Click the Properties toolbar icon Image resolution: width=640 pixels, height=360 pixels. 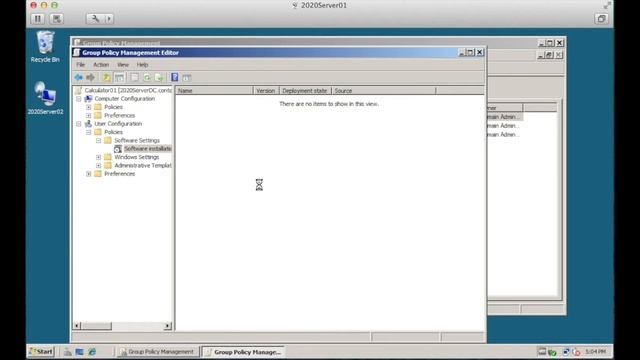click(x=134, y=78)
